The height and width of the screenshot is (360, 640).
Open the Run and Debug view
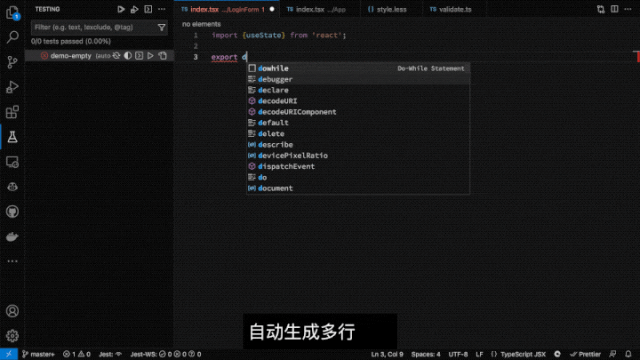(x=12, y=87)
